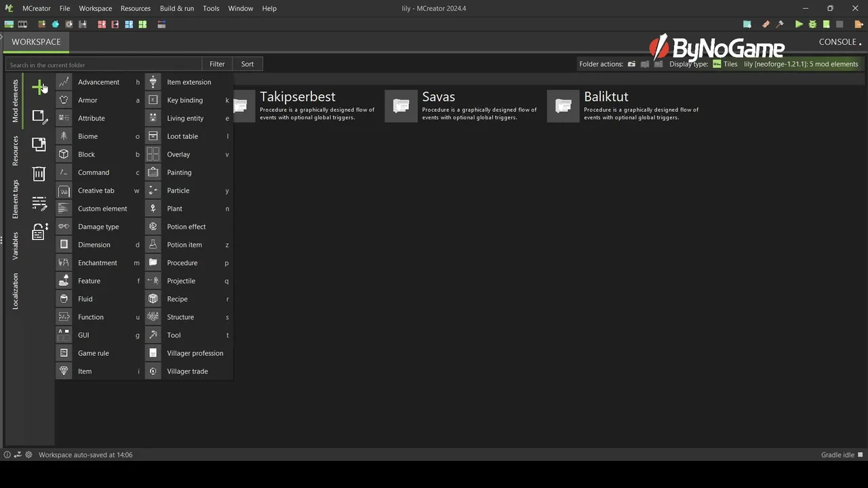Screen dimensions: 868x488
Task: Click the Tiles display type icon
Action: (717, 64)
